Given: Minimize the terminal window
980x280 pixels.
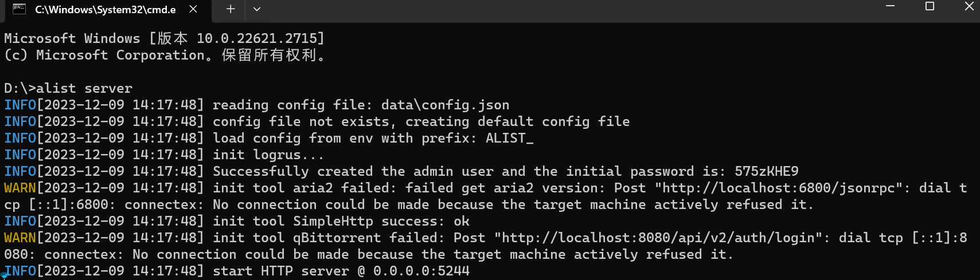Looking at the screenshot, I should coord(890,6).
